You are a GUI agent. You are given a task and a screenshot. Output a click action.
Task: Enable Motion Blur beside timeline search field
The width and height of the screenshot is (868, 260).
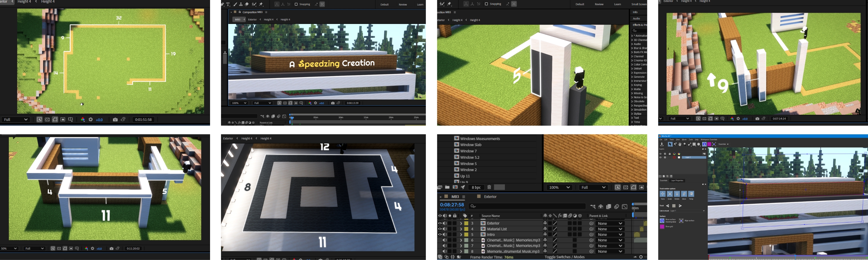click(616, 207)
